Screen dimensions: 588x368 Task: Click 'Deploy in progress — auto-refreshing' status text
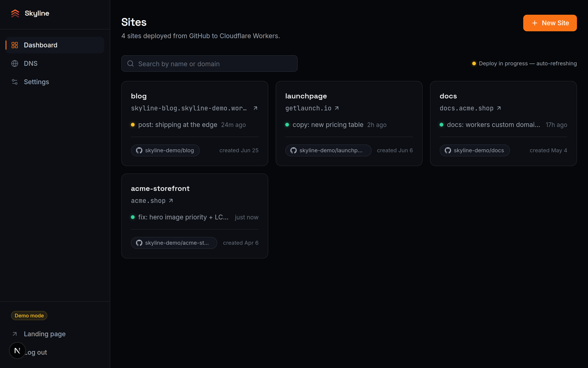(x=528, y=63)
